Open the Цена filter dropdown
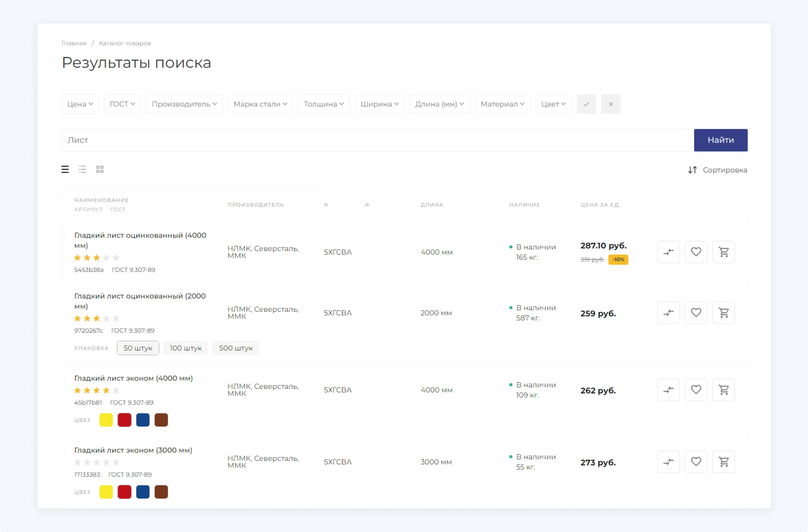The width and height of the screenshot is (808, 532). point(80,104)
